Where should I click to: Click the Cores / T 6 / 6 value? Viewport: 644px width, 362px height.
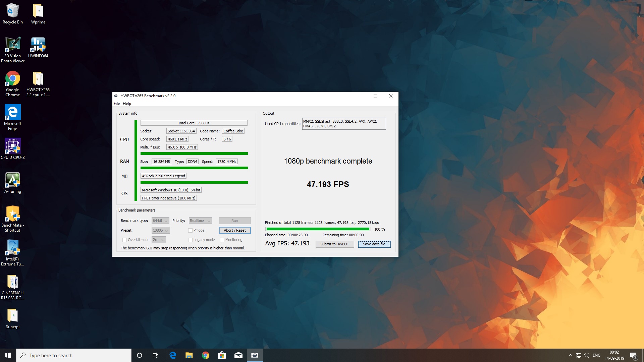tap(227, 139)
